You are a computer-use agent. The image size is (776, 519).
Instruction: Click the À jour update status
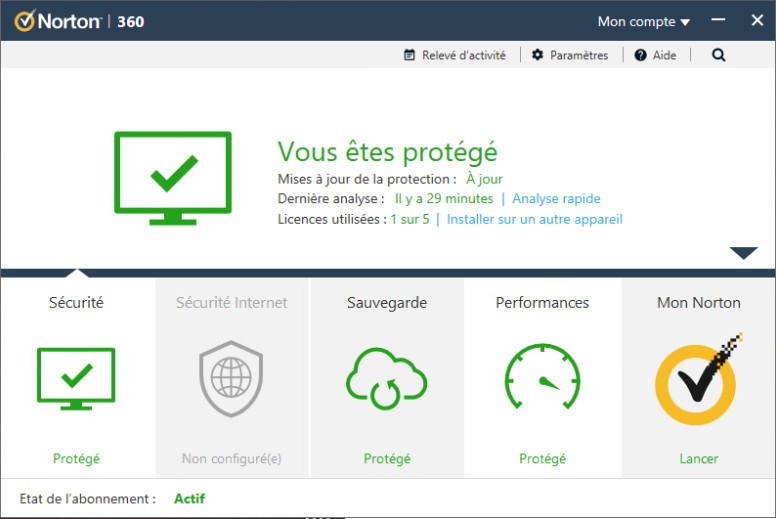pos(484,179)
